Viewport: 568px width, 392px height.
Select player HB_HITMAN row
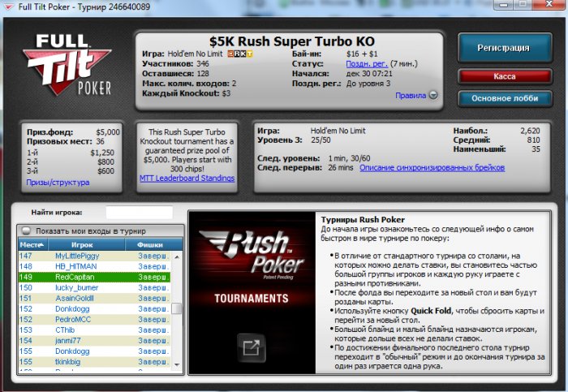(x=94, y=266)
